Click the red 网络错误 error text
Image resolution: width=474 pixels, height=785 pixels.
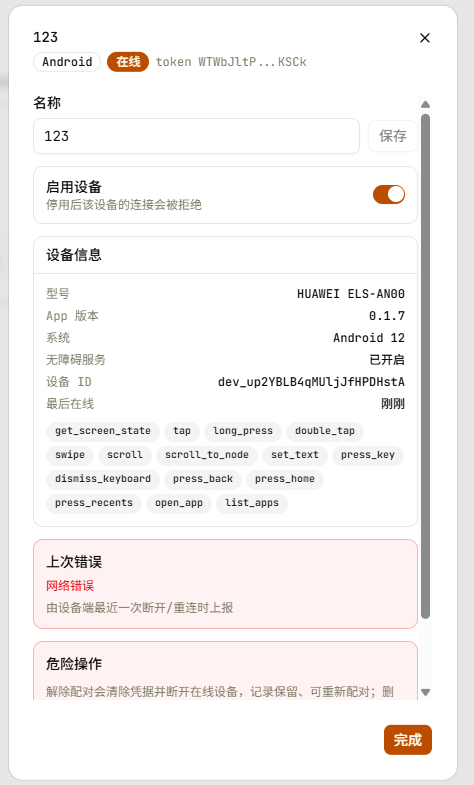point(70,586)
